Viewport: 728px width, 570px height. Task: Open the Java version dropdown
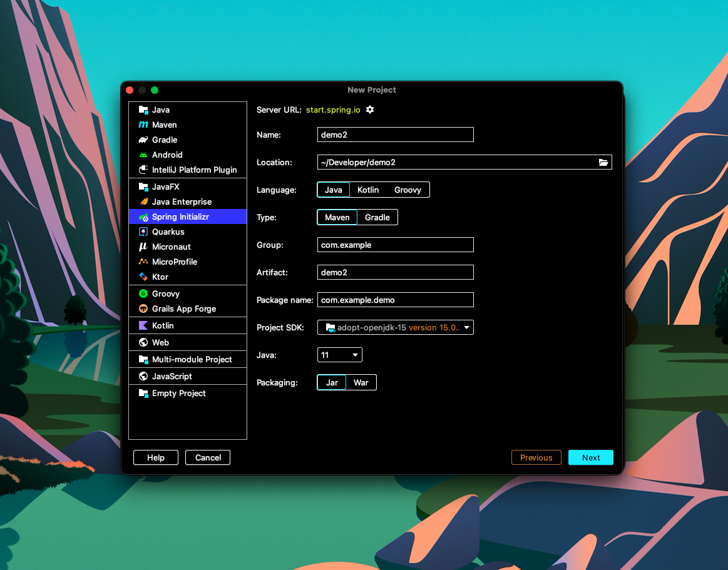(x=340, y=355)
